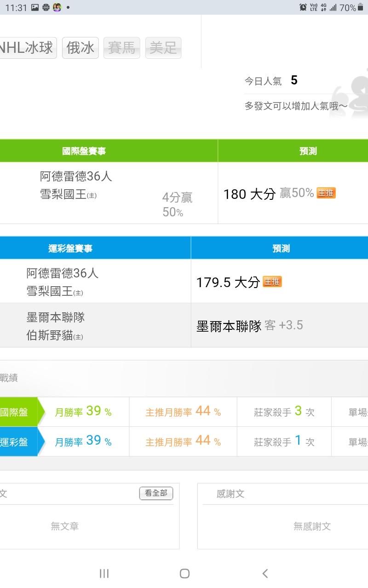Image resolution: width=368 pixels, height=588 pixels.
Task: Open the 墨爾本聯隊 vs 伯斯野貓 match
Action: coord(56,326)
